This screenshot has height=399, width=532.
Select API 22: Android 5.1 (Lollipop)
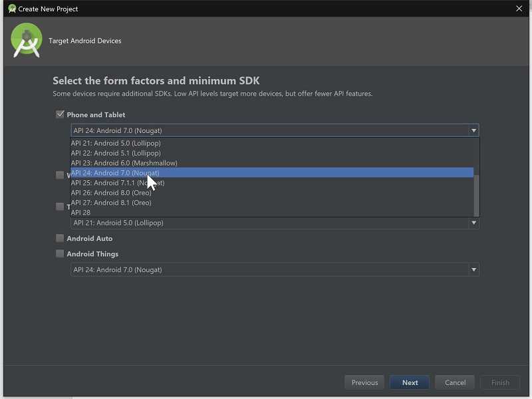pyautogui.click(x=272, y=153)
